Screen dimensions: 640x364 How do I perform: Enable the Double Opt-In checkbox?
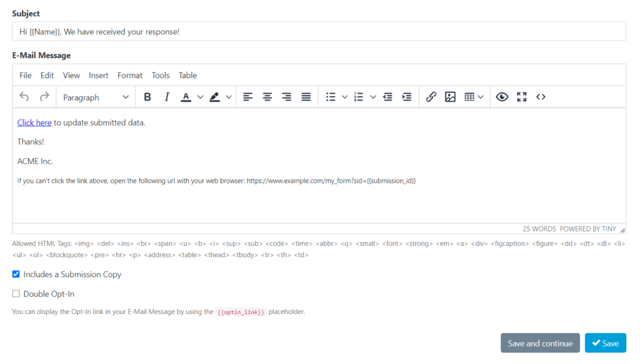pyautogui.click(x=16, y=293)
